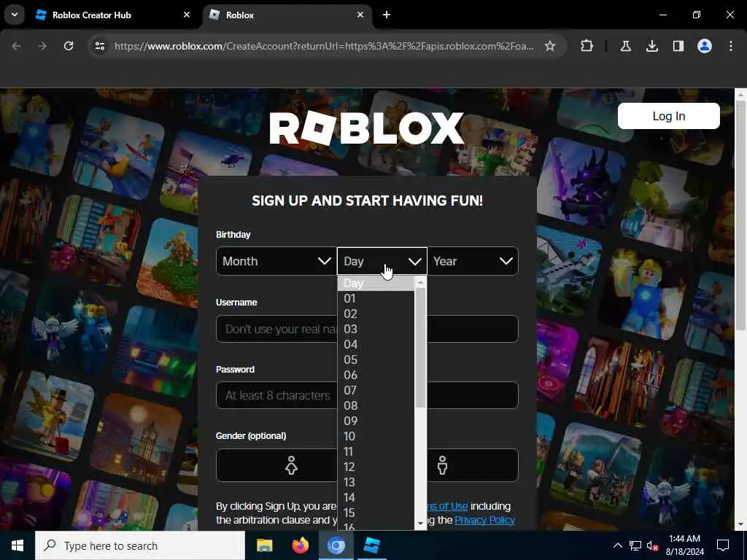The image size is (747, 560).
Task: Click the page vertical scrollbar thumb
Action: pyautogui.click(x=740, y=215)
